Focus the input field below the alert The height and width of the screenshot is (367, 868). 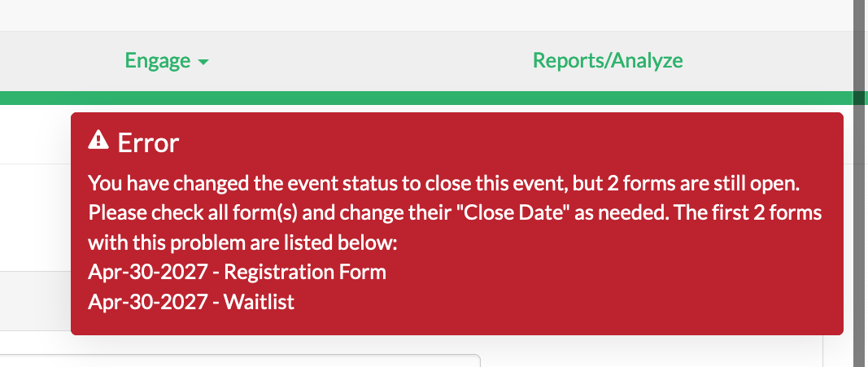pyautogui.click(x=240, y=360)
